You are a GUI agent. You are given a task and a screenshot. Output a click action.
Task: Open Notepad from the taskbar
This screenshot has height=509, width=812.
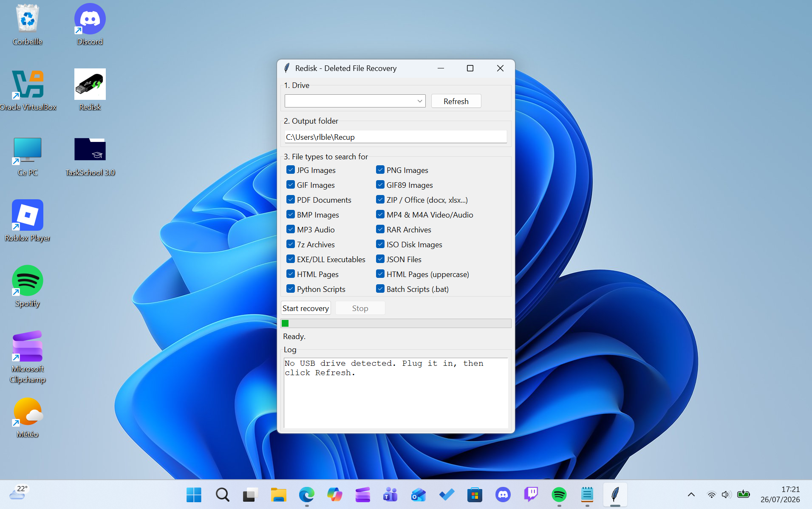coord(587,495)
